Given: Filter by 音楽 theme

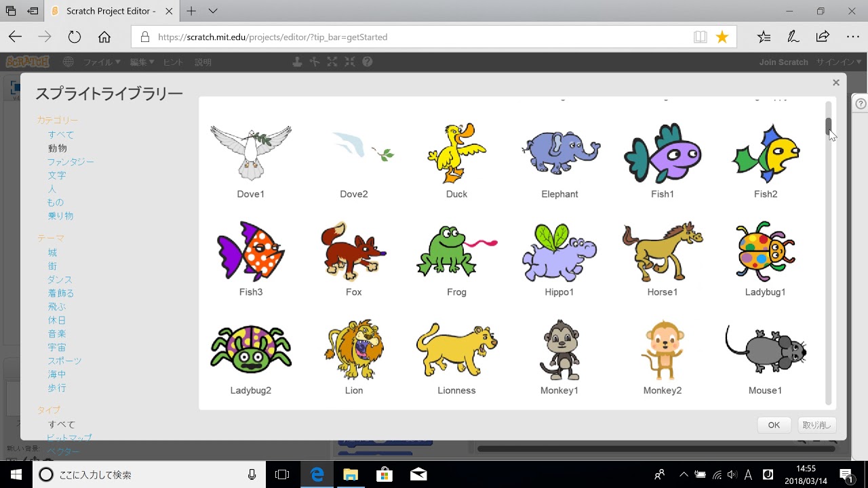Looking at the screenshot, I should 57,334.
